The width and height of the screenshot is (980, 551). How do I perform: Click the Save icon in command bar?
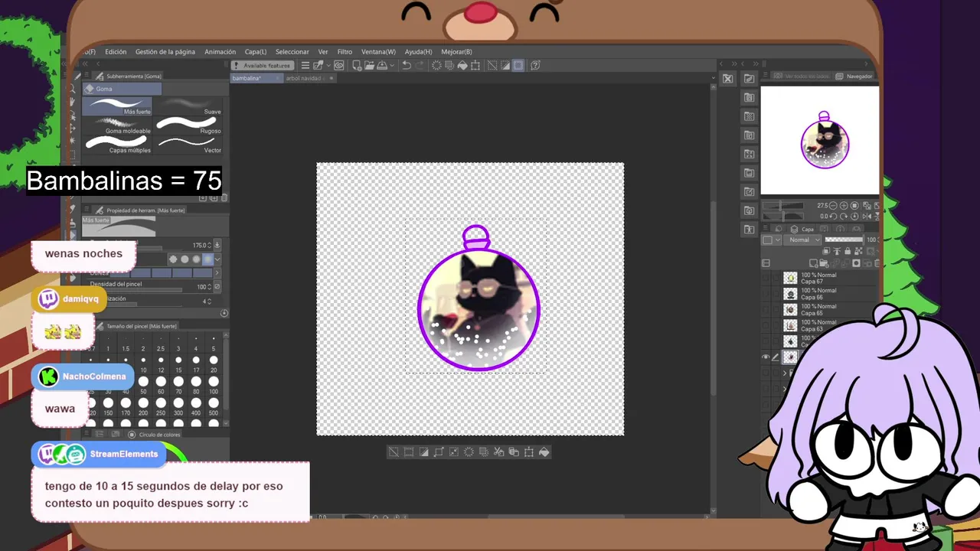[381, 65]
